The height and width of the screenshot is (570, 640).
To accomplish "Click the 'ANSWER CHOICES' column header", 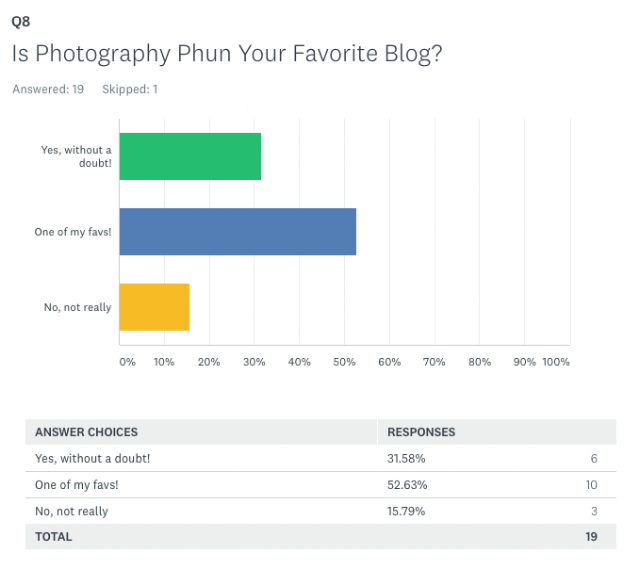I will [x=86, y=432].
